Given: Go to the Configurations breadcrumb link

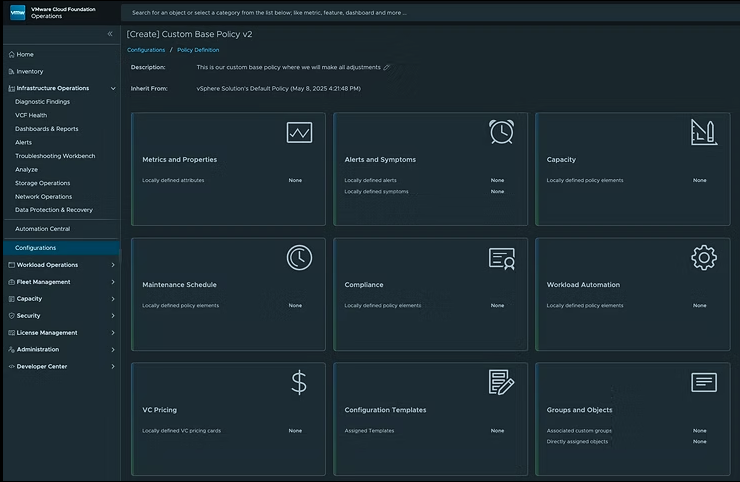Looking at the screenshot, I should (x=146, y=49).
